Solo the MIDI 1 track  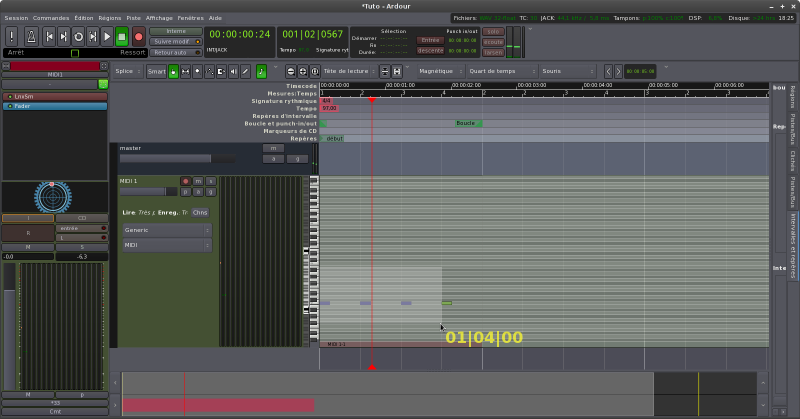pyautogui.click(x=210, y=181)
